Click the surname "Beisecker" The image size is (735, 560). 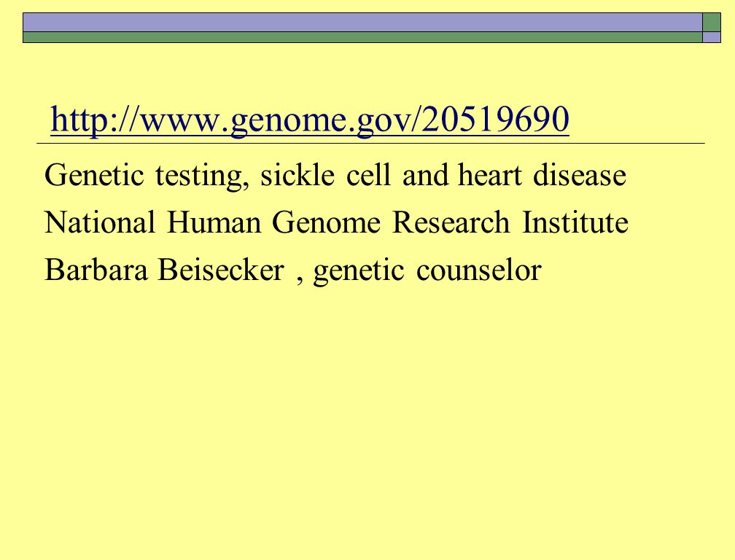click(221, 270)
